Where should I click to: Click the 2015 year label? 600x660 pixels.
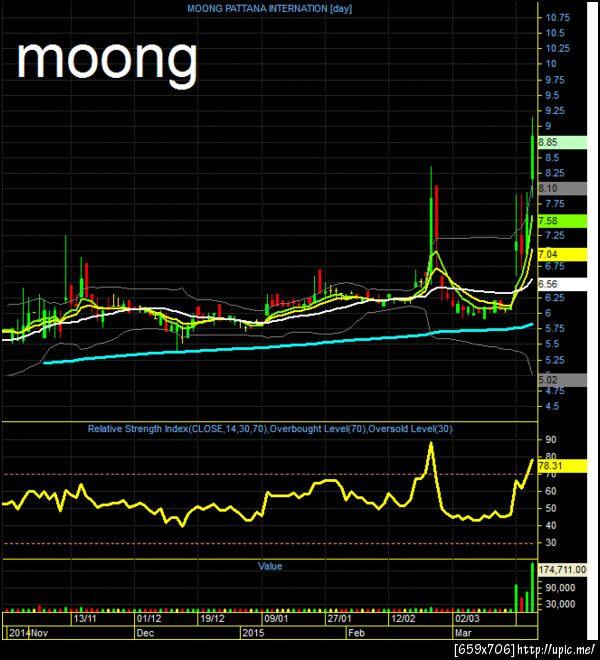[x=253, y=633]
